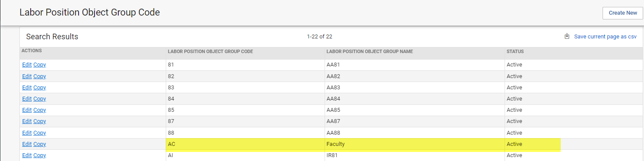Click the csv export icon
The image size is (644, 161).
(567, 36)
